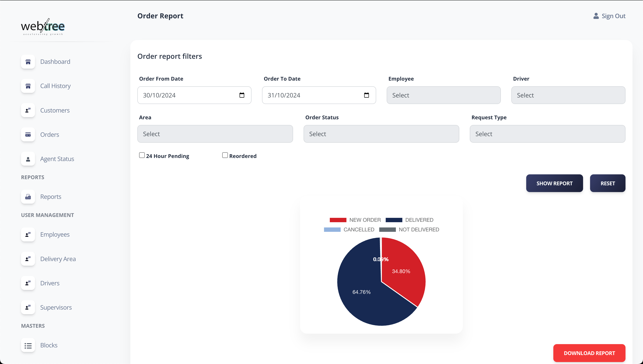643x364 pixels.
Task: Click the Delivery Area sidebar icon
Action: pyautogui.click(x=28, y=259)
